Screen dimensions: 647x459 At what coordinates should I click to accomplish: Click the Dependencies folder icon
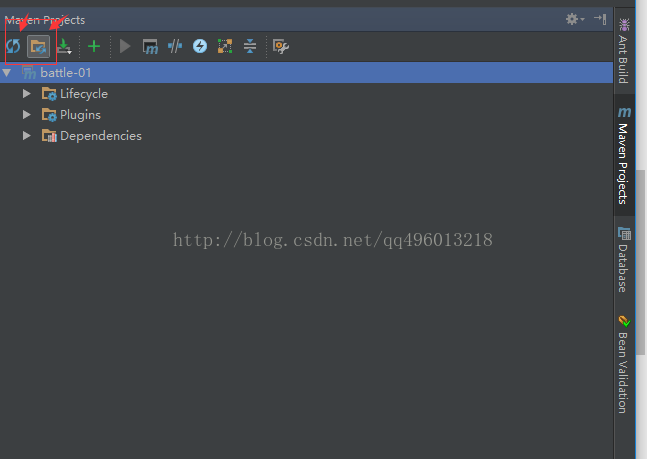coord(49,135)
